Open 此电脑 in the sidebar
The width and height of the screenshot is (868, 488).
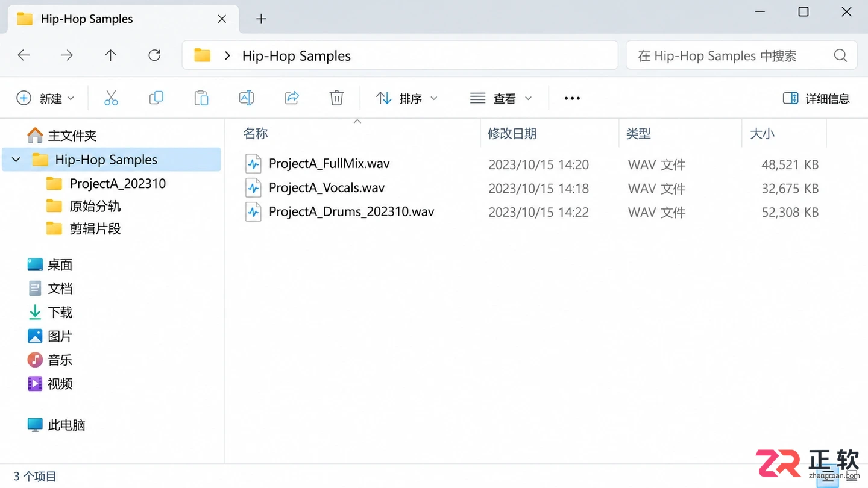(x=57, y=425)
